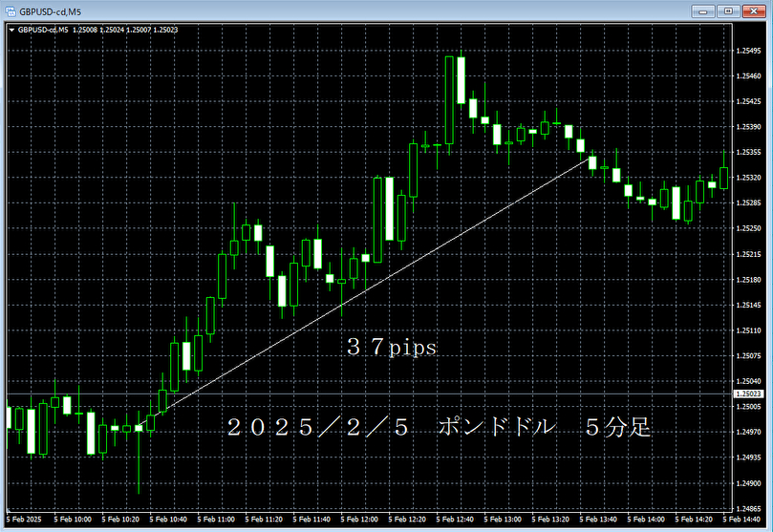Select the '2025/2/5 ポンドドル 5分足' label
The image size is (773, 532).
(439, 427)
